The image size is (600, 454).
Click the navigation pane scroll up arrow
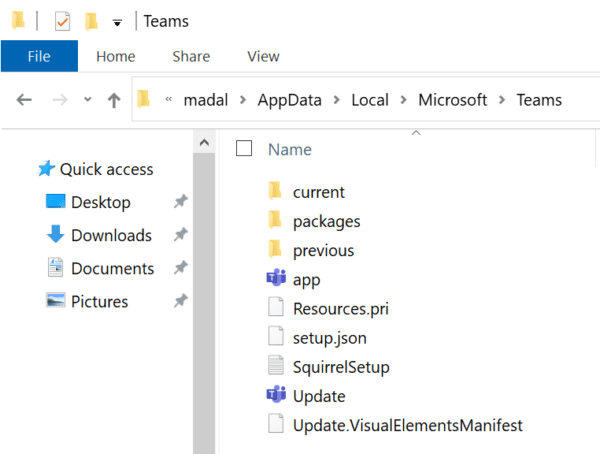pyautogui.click(x=204, y=143)
